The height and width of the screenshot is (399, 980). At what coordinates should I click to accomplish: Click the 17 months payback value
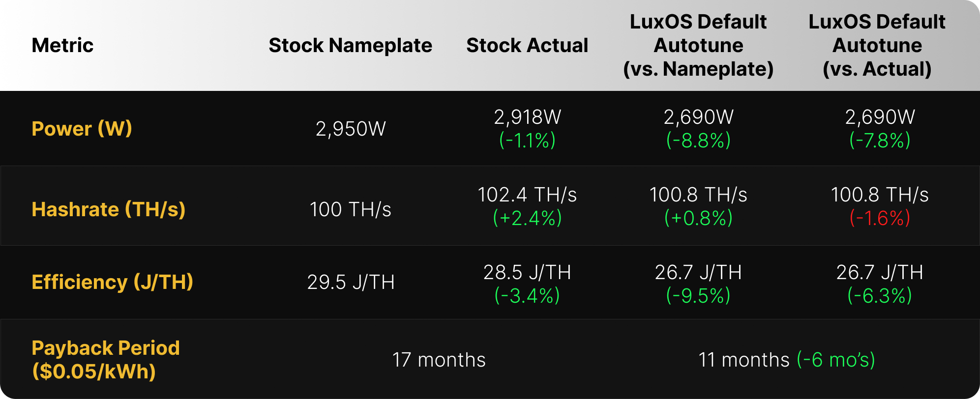coord(439,360)
